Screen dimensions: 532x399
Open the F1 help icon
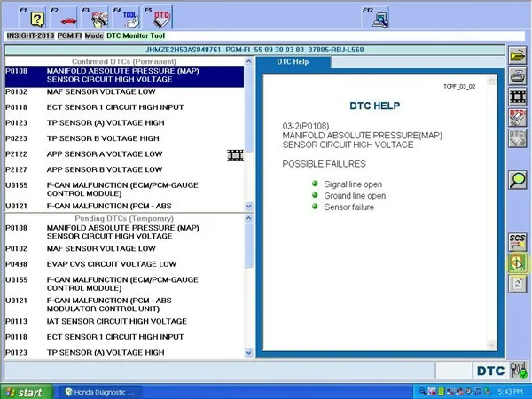(33, 17)
